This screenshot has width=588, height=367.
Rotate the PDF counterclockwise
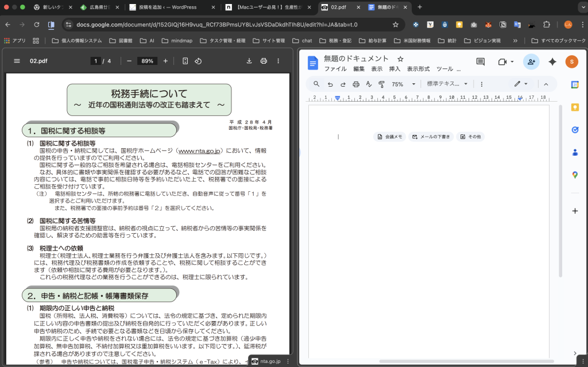pyautogui.click(x=198, y=61)
